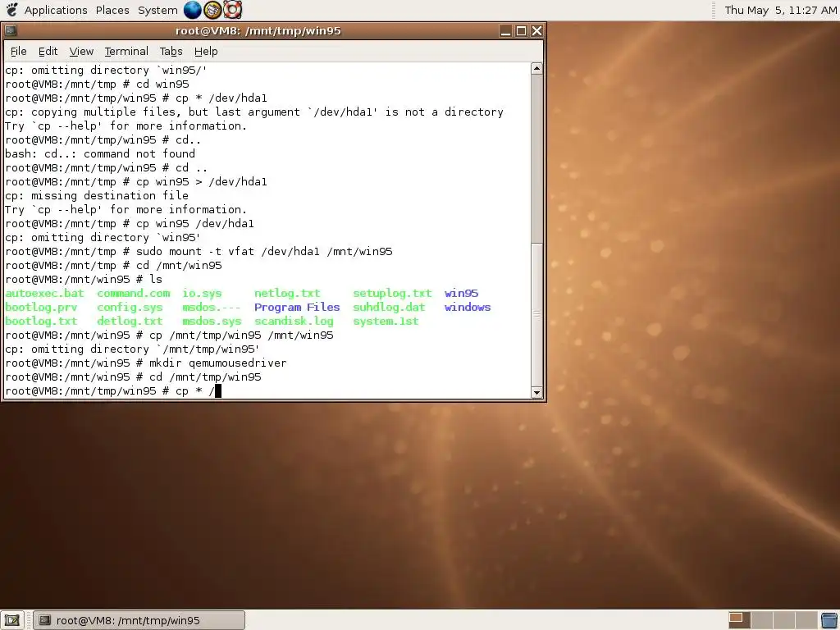This screenshot has height=630, width=840.
Task: Click the 'cp: missing destination file' line
Action: point(97,196)
